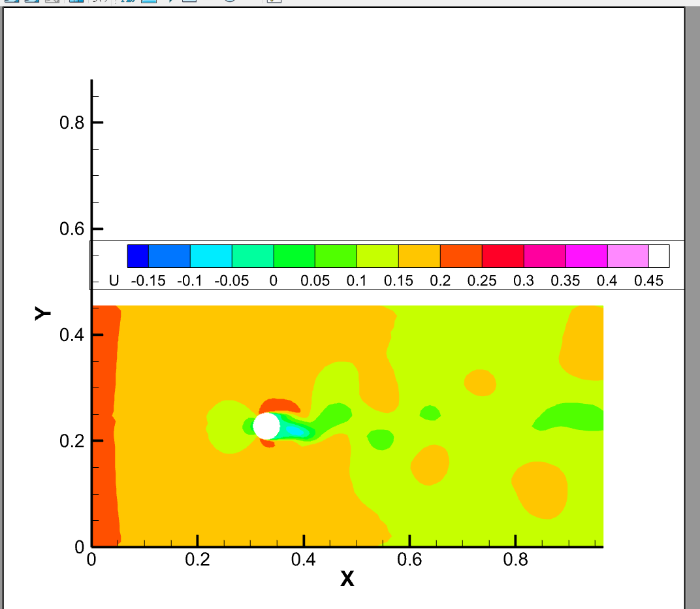Pick the yellow-green swatch between 0.1 and 0.15

pyautogui.click(x=377, y=256)
